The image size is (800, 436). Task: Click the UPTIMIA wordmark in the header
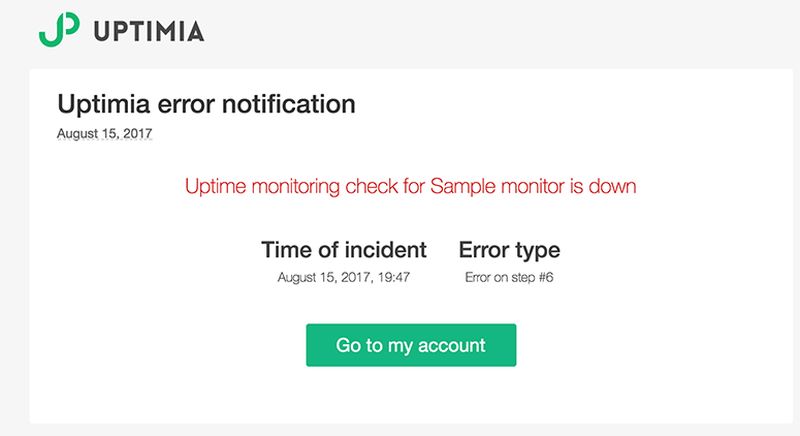tap(149, 32)
